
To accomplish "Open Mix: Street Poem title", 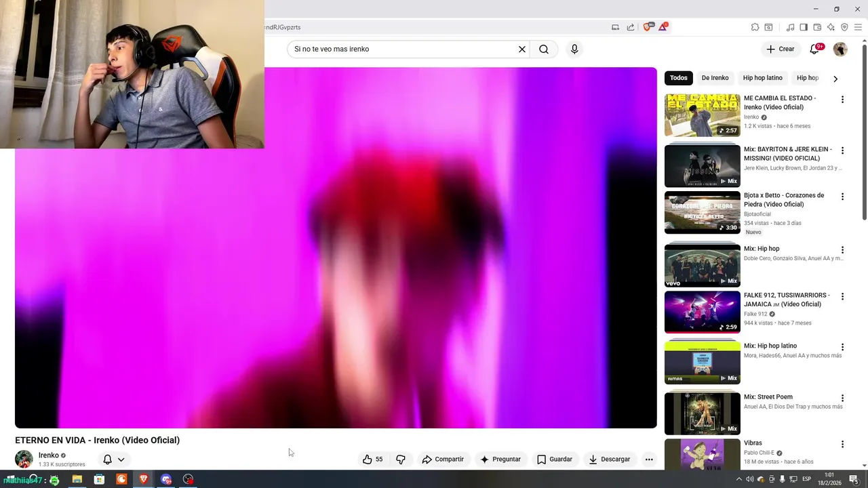I will (x=768, y=397).
